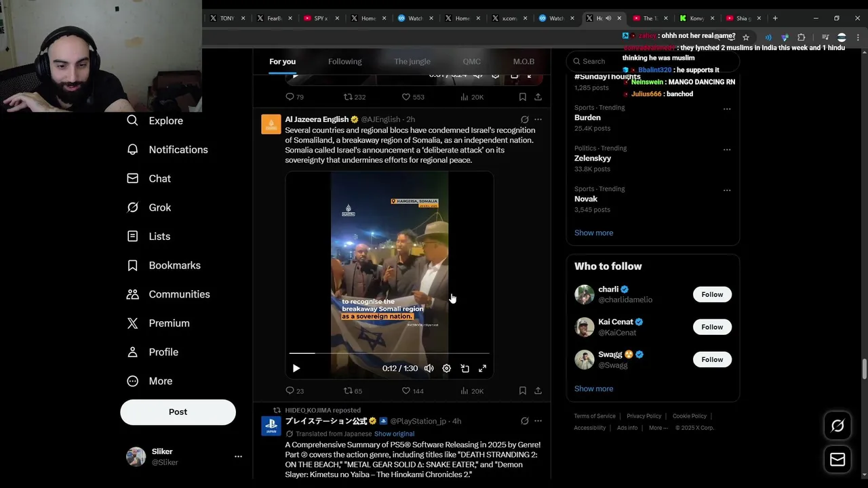Click the Post button
Viewport: 868px width, 488px height.
pos(178,412)
